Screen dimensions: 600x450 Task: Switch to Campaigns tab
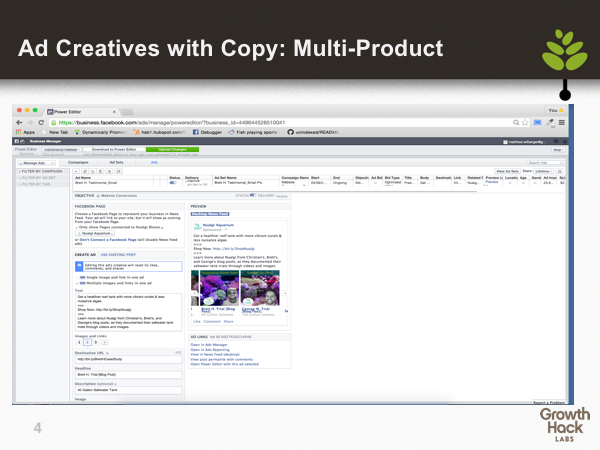point(78,162)
